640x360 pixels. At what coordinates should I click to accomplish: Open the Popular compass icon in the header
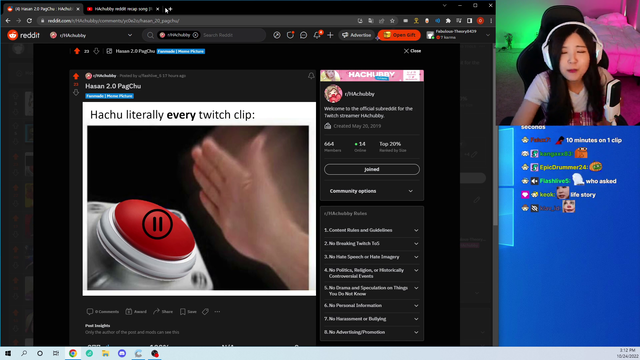277,35
